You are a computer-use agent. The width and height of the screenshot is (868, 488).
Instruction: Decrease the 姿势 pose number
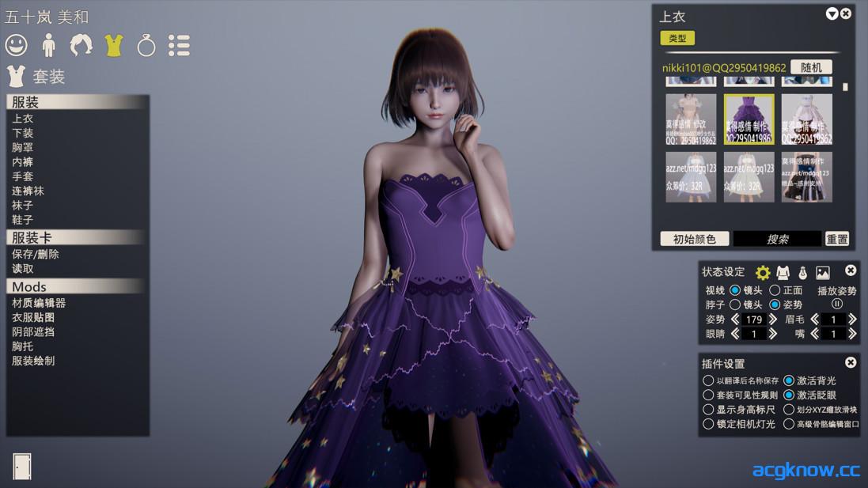point(734,320)
